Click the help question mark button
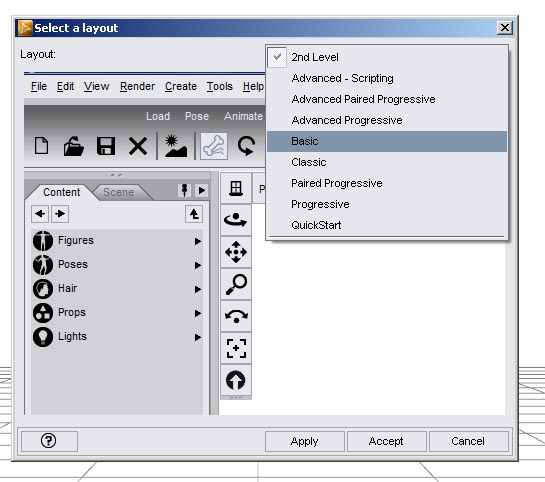 [49, 441]
